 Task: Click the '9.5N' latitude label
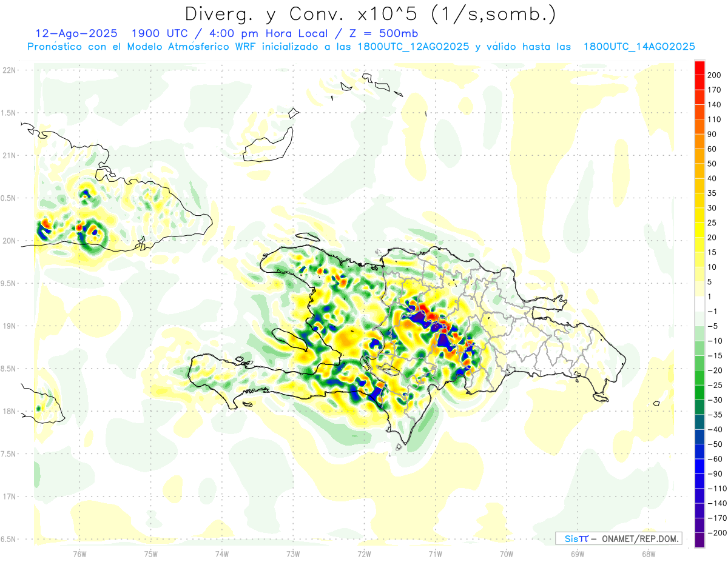coord(8,284)
